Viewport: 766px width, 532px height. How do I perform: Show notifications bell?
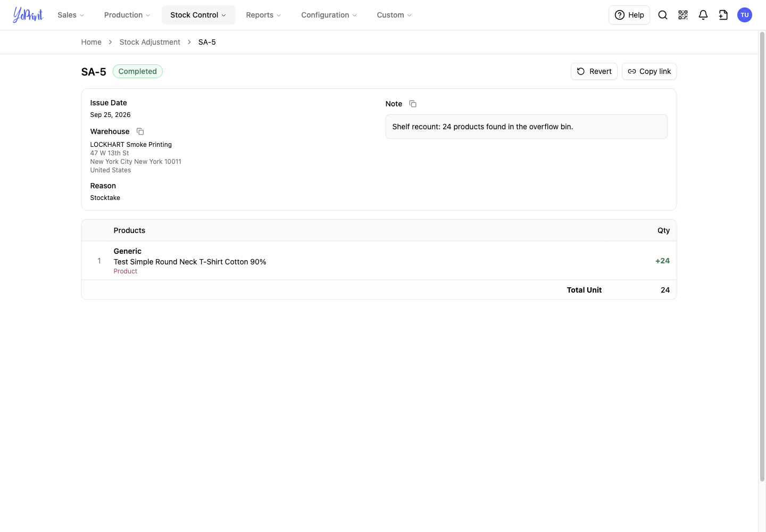(703, 15)
